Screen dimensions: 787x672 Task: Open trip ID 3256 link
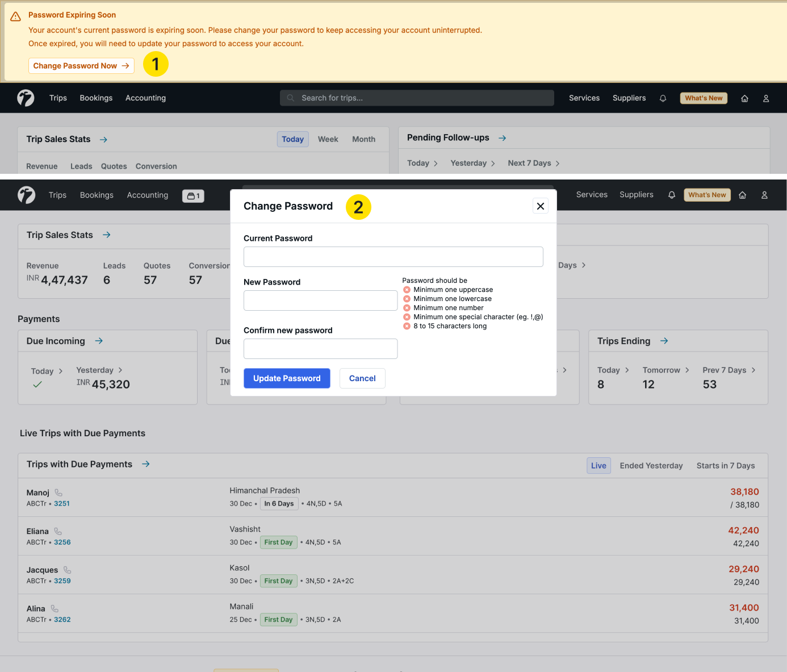point(62,542)
